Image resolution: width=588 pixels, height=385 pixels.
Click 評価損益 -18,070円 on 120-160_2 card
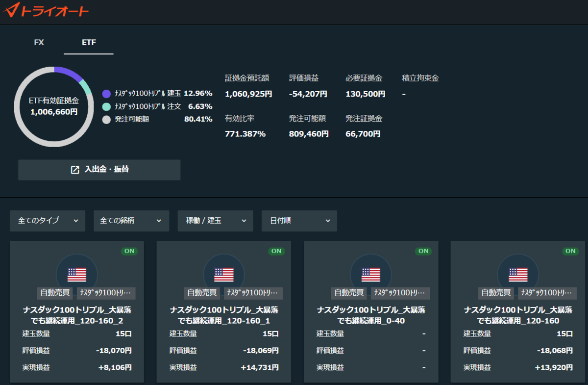114,351
